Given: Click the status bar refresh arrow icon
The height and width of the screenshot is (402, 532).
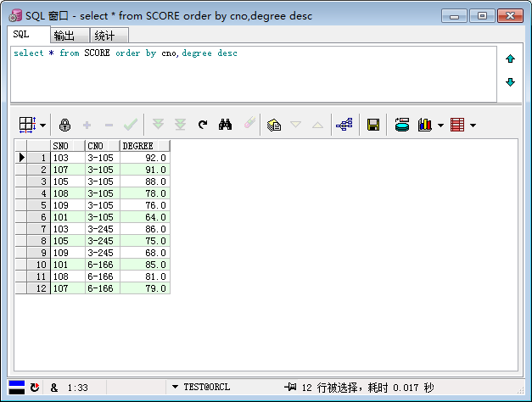Looking at the screenshot, I should [x=35, y=388].
